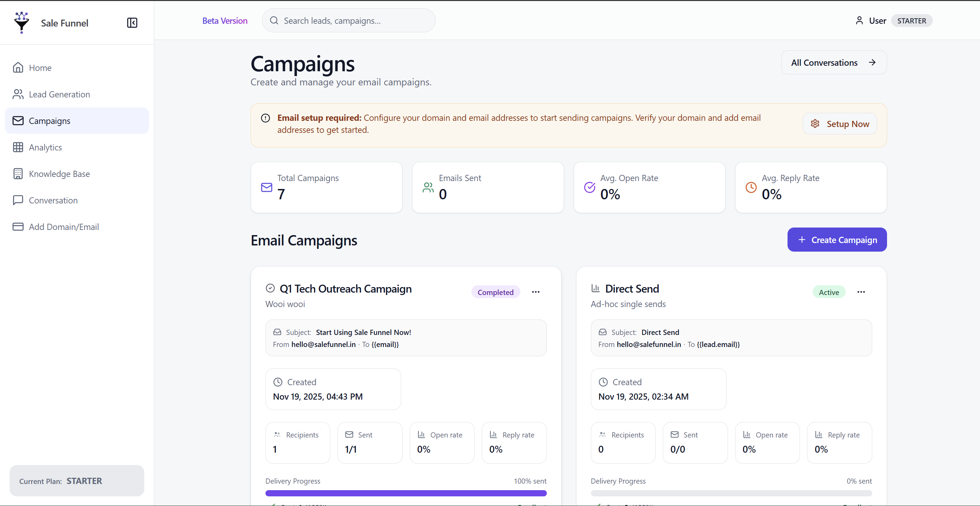Click the Create Campaign button
This screenshot has height=506, width=980.
pyautogui.click(x=836, y=240)
